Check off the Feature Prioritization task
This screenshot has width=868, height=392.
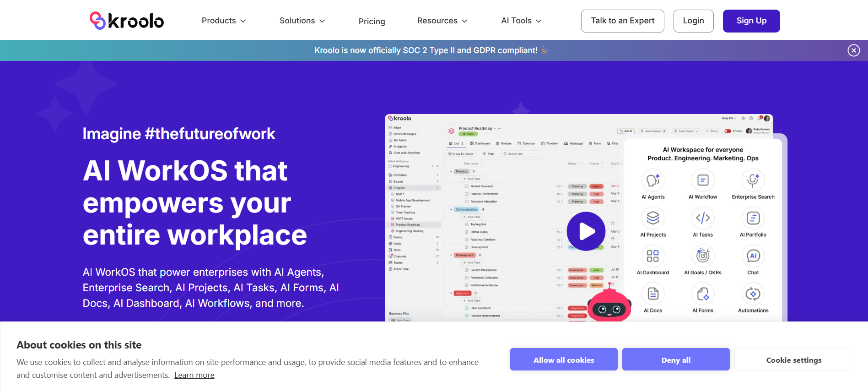pos(466,194)
